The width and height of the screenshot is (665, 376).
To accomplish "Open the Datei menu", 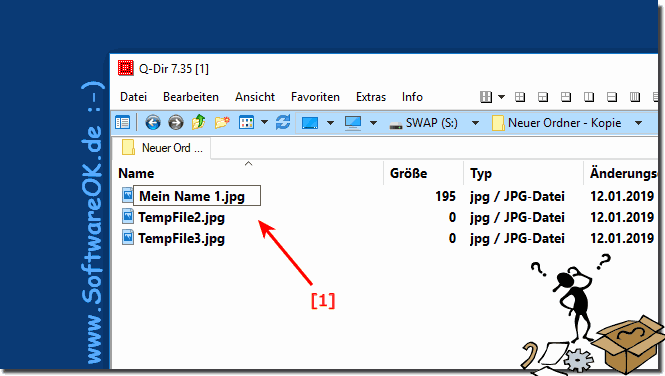I will [x=133, y=97].
